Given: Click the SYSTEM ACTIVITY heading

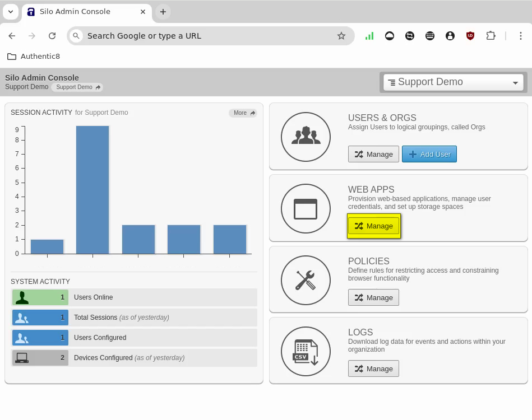Looking at the screenshot, I should tap(40, 282).
